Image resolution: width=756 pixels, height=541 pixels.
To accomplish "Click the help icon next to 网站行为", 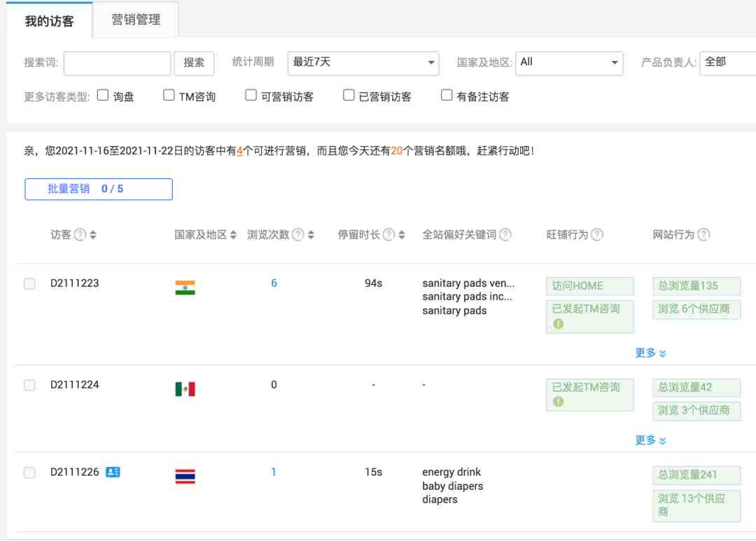I will (704, 235).
